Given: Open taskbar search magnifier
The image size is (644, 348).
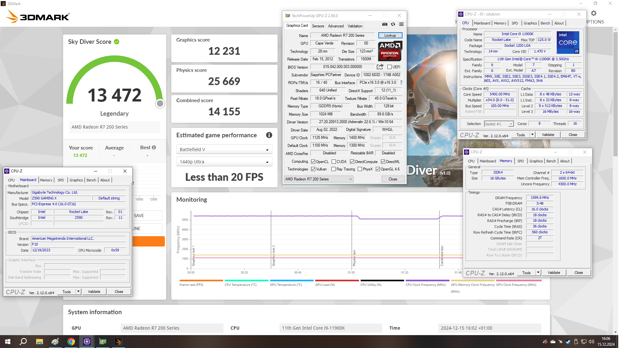Looking at the screenshot, I should (23, 342).
